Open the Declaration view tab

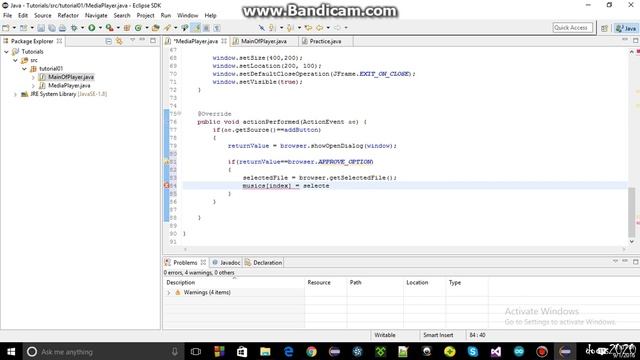pyautogui.click(x=264, y=262)
